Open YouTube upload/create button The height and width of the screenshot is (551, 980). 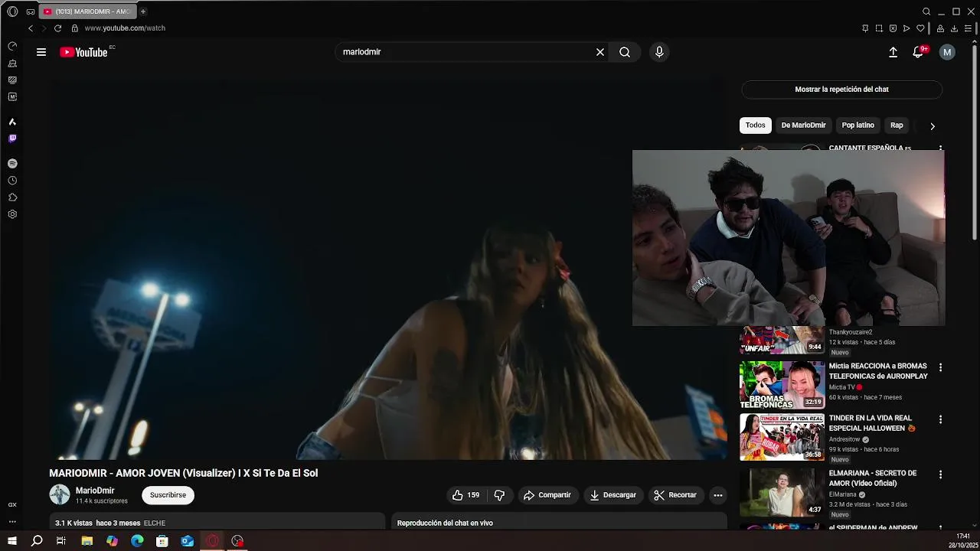tap(893, 52)
